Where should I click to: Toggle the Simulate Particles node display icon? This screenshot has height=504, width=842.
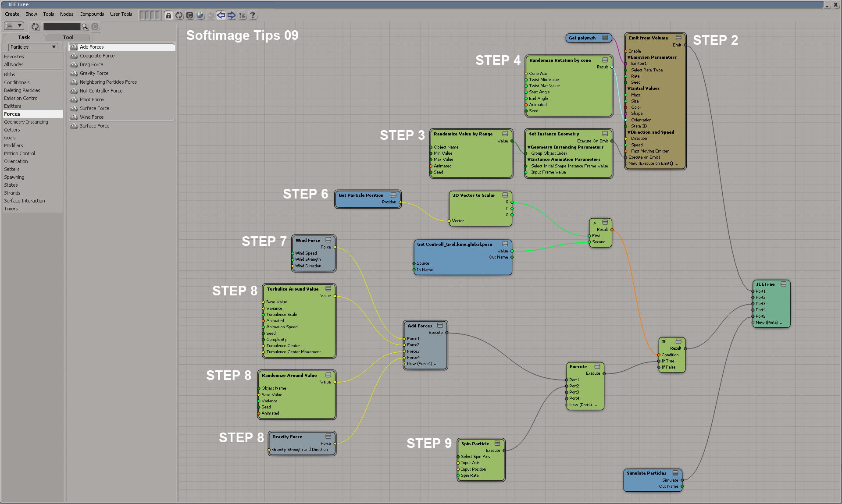pyautogui.click(x=675, y=473)
